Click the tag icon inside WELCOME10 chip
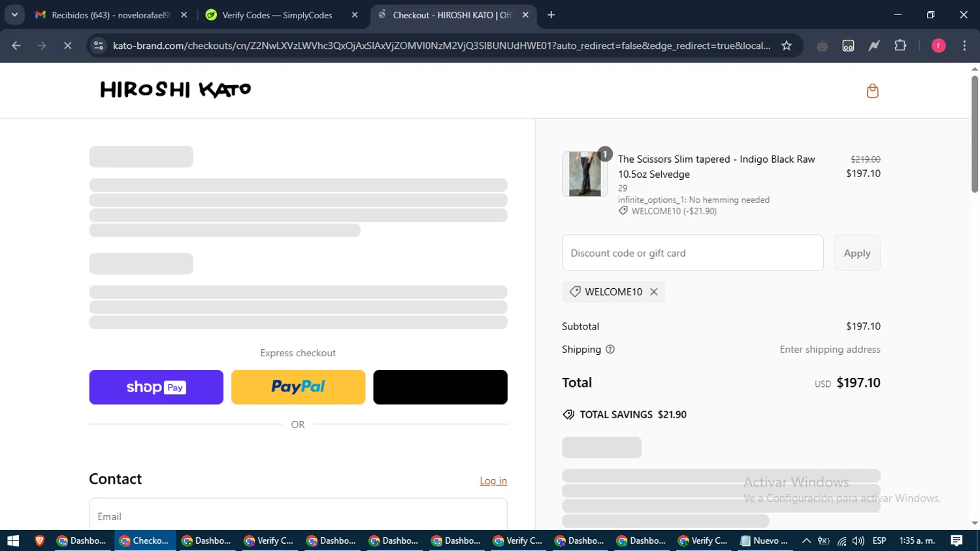 (x=575, y=292)
